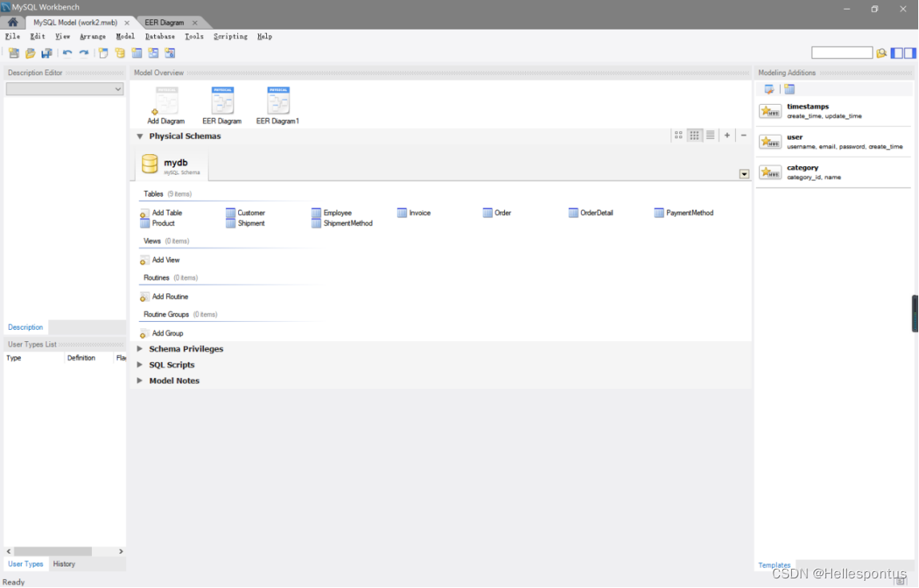Click into the toolbar search field
This screenshot has height=588, width=919.
coord(841,53)
